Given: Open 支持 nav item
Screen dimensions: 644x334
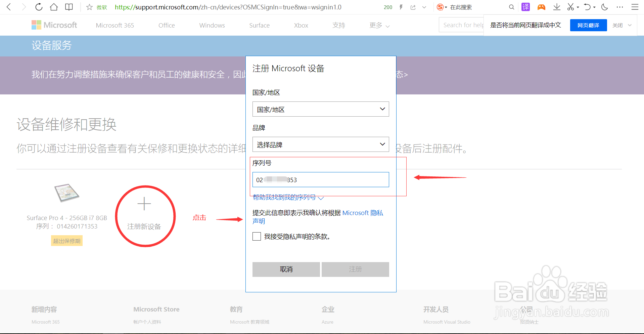Looking at the screenshot, I should point(339,25).
